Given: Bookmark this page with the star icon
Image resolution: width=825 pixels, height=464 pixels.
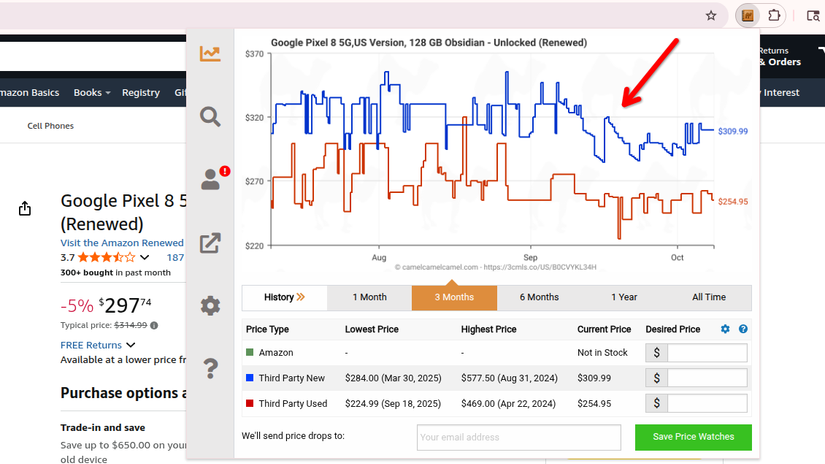Looking at the screenshot, I should [x=711, y=16].
